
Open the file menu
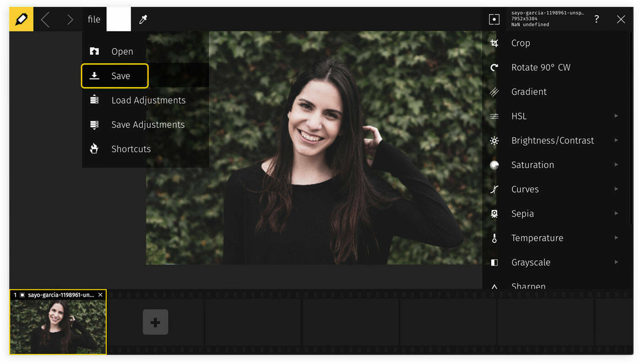(94, 19)
